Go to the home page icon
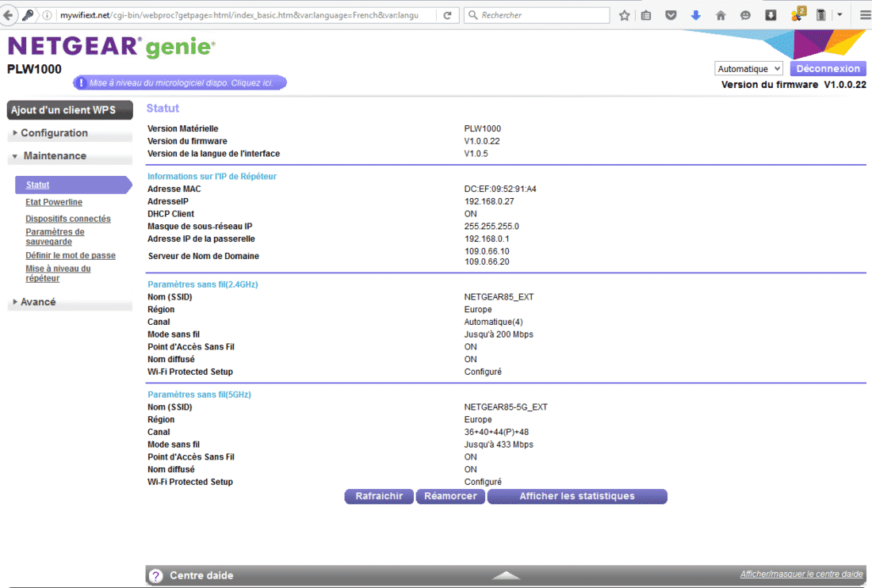The height and width of the screenshot is (588, 872). pos(721,15)
